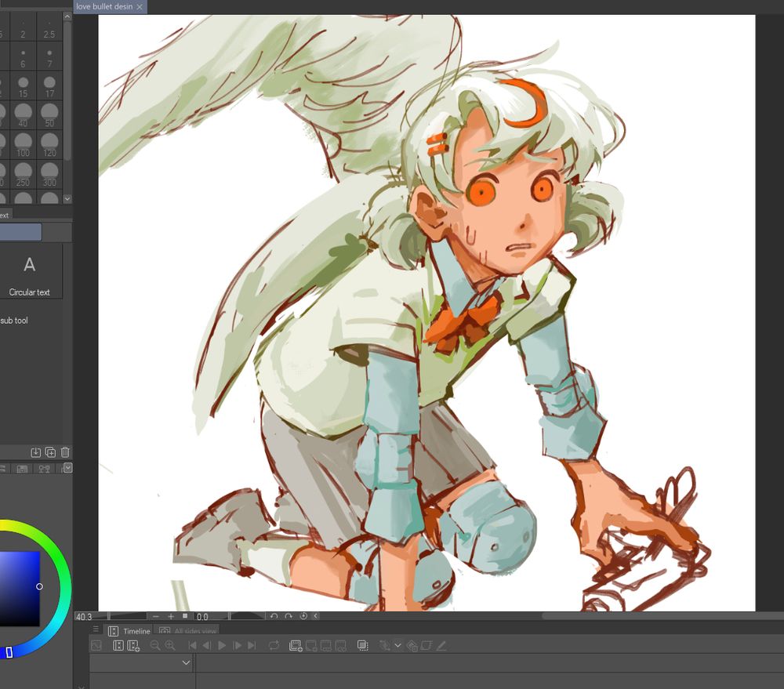Open the Timeline palette menu

pos(96,629)
